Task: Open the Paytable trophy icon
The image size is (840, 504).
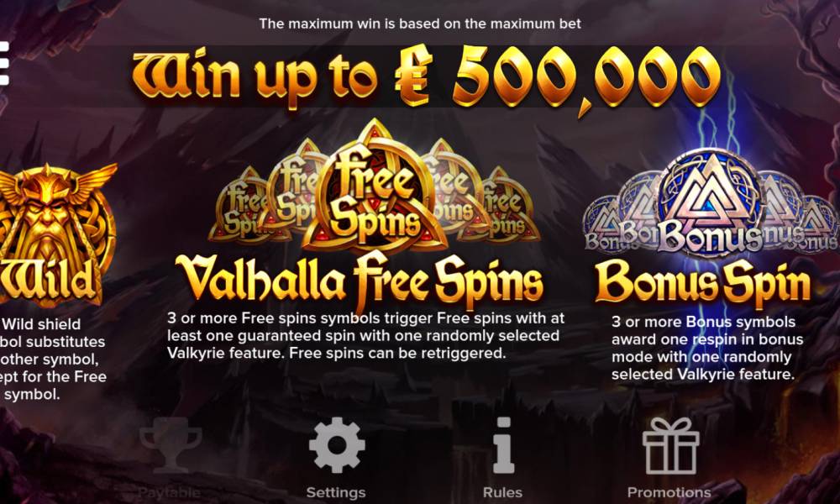Action: (171, 445)
